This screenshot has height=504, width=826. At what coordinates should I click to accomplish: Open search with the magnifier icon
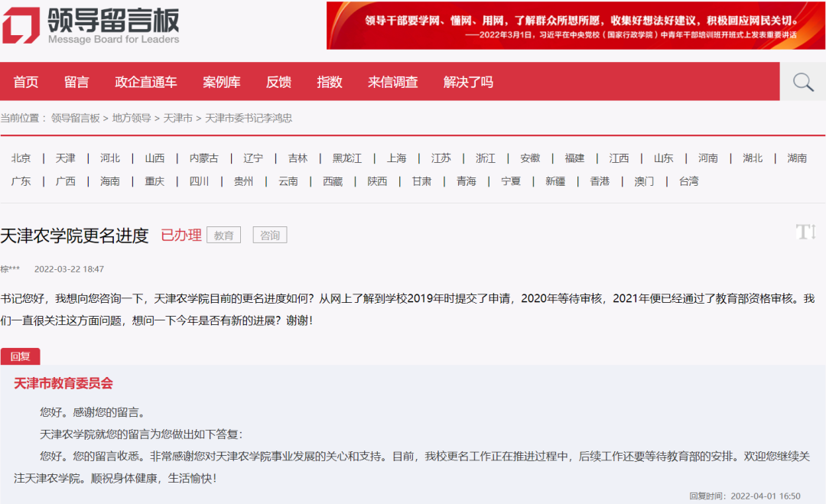pyautogui.click(x=803, y=82)
